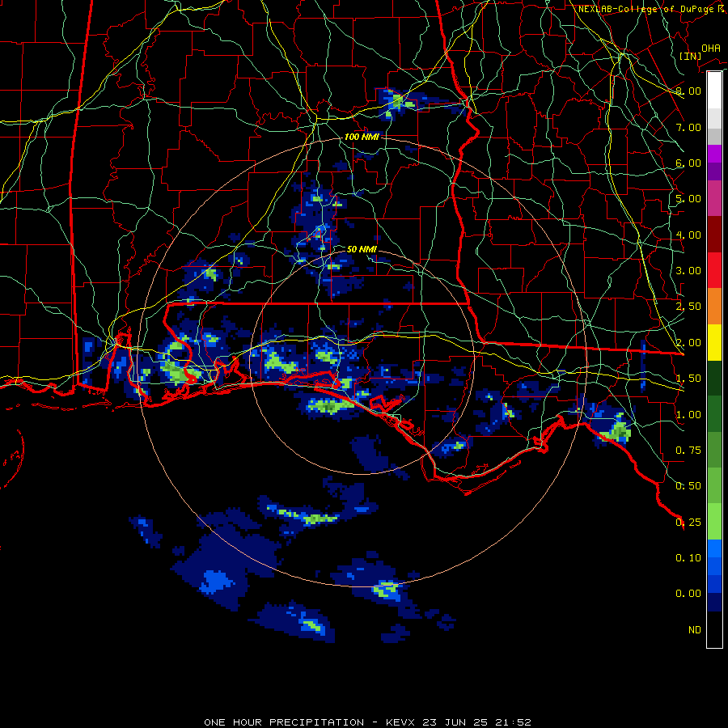The image size is (728, 728).
Task: Click the 21:52 timestamp in the caption
Action: [513, 722]
